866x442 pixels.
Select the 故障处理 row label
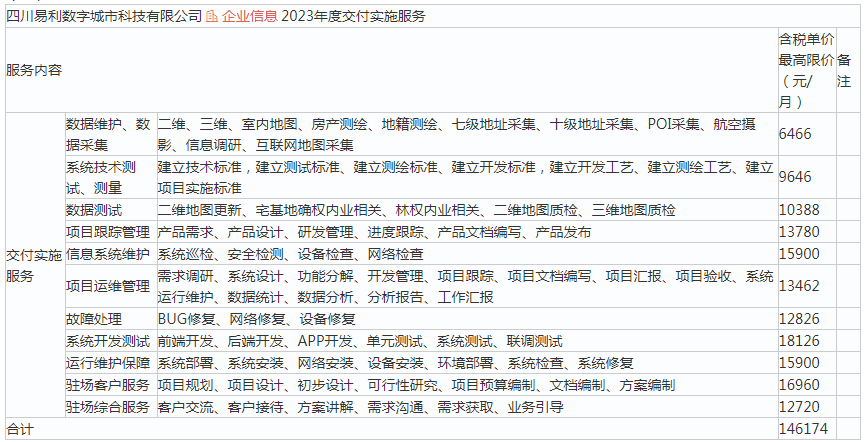pos(94,319)
